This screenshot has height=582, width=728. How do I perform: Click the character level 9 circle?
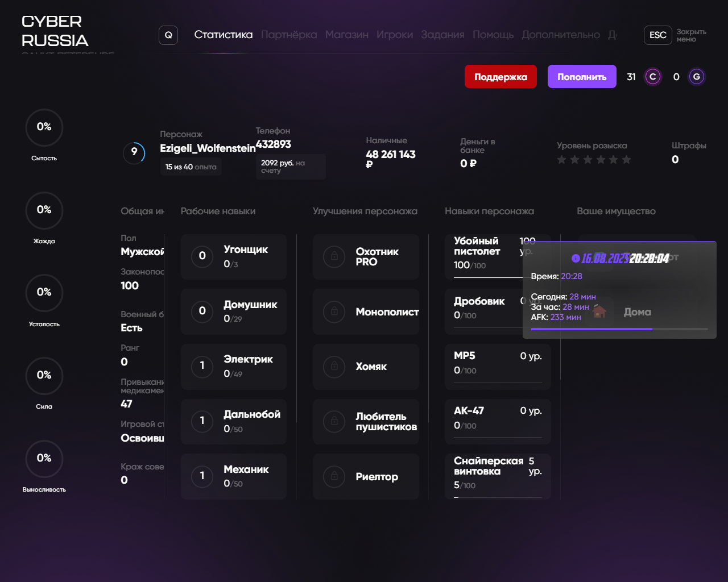click(x=134, y=152)
